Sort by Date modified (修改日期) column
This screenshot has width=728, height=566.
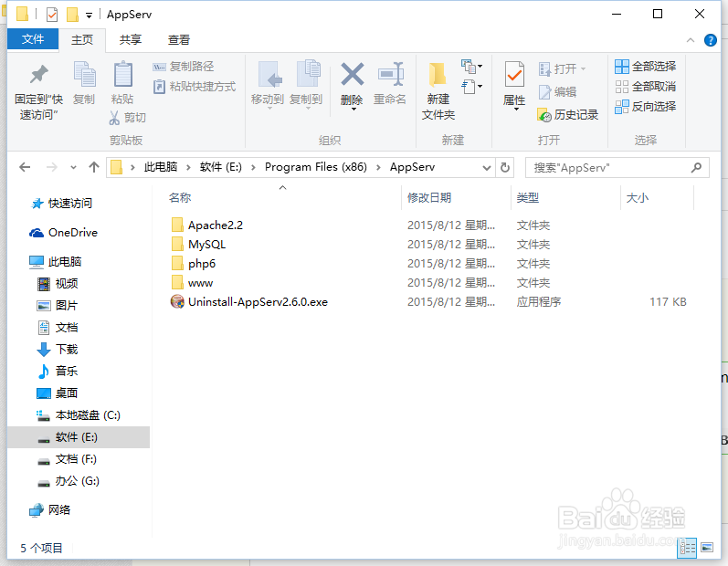429,197
